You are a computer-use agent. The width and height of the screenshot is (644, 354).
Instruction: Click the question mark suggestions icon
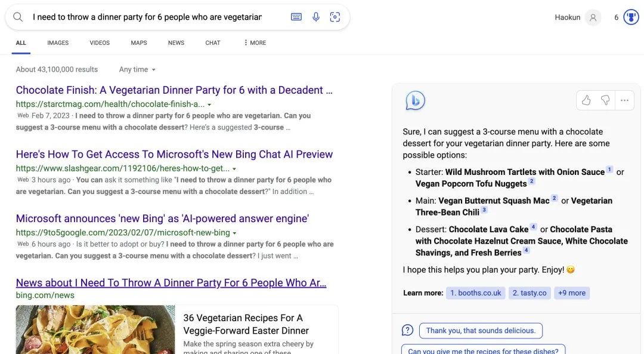click(407, 330)
